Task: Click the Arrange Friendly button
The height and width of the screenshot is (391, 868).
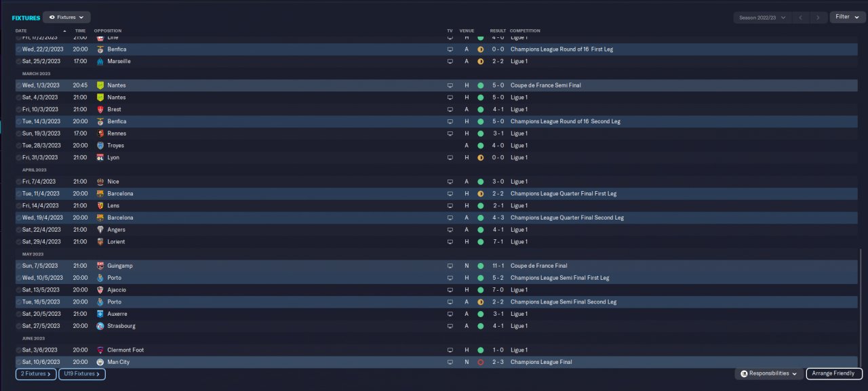Action: [x=834, y=373]
